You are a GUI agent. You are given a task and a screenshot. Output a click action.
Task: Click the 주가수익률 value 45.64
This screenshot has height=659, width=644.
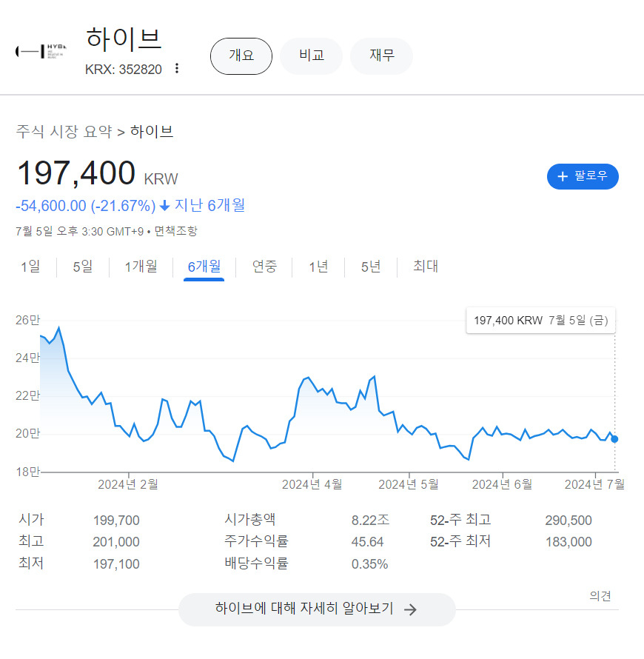click(x=368, y=542)
